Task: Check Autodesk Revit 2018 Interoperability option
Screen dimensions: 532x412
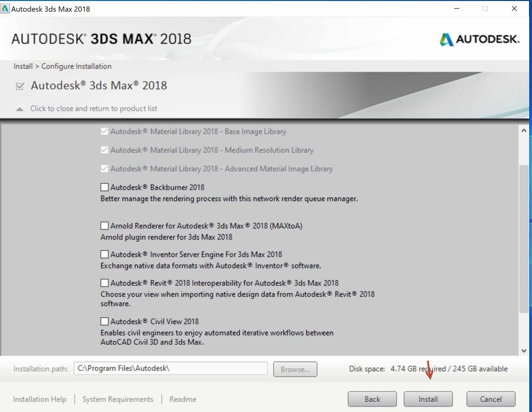Action: [104, 283]
